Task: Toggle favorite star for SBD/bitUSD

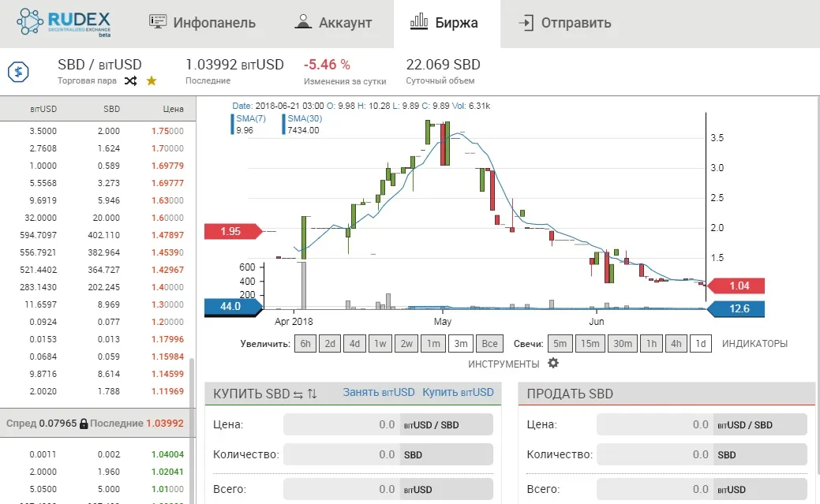Action: [x=152, y=81]
